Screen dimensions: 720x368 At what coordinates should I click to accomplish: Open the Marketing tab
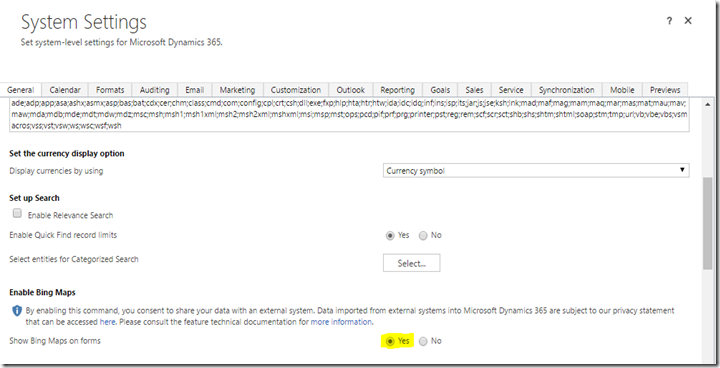[x=237, y=90]
